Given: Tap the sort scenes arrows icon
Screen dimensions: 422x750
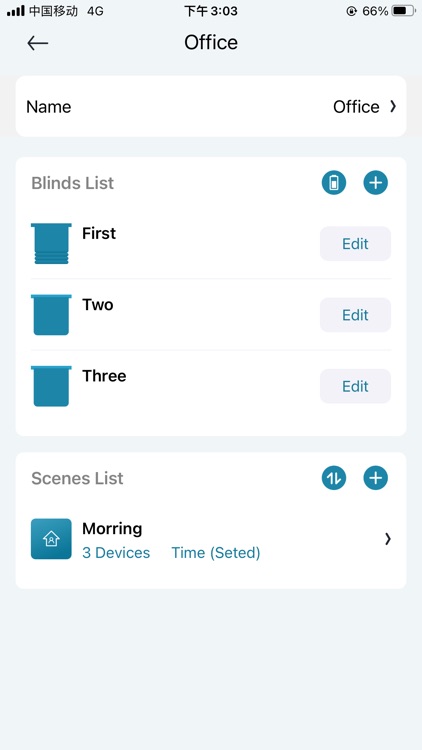Looking at the screenshot, I should coord(333,478).
